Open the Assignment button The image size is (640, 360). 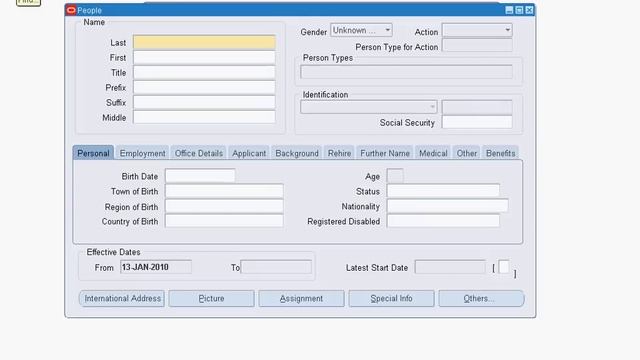tap(301, 298)
